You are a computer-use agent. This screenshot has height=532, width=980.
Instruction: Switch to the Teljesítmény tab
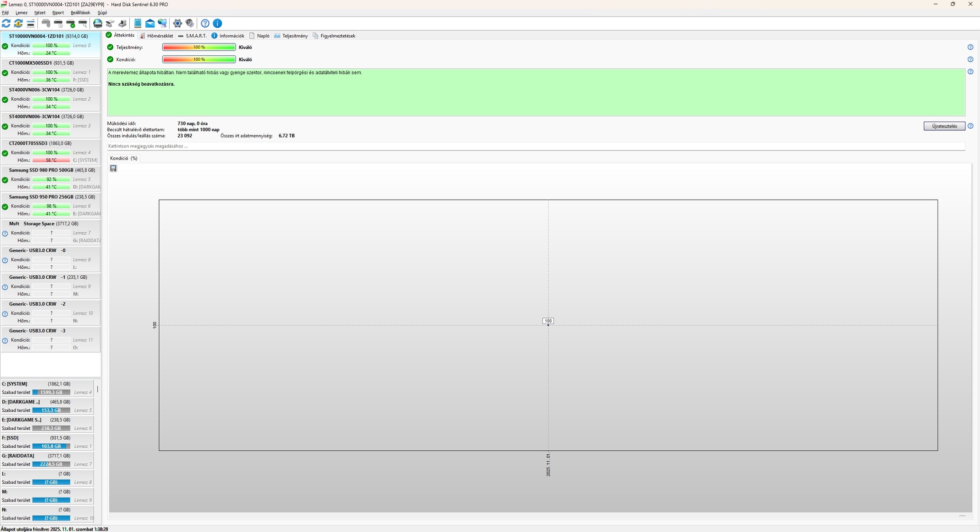(x=291, y=36)
